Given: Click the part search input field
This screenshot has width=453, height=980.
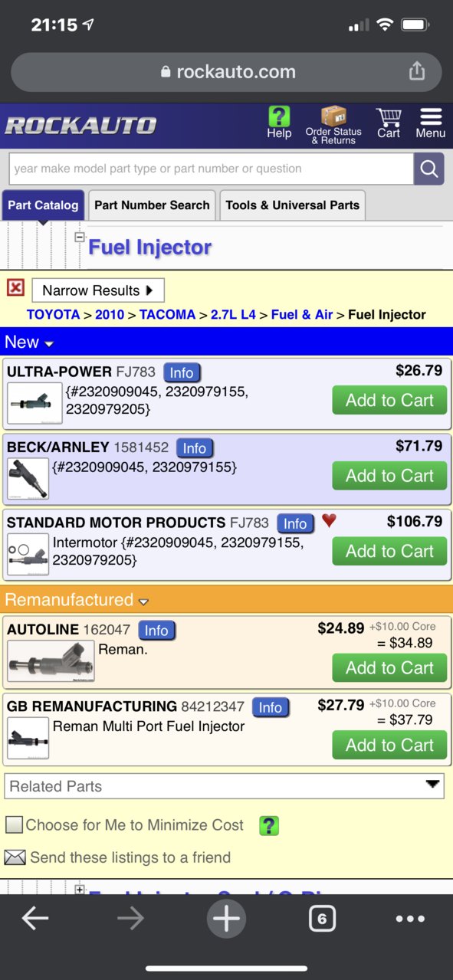Looking at the screenshot, I should 211,169.
